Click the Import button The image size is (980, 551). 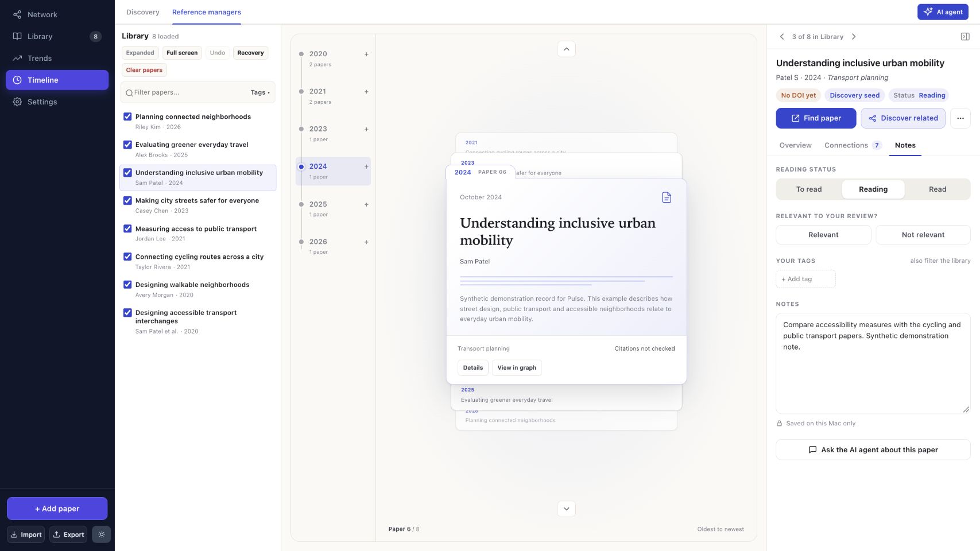(x=26, y=534)
